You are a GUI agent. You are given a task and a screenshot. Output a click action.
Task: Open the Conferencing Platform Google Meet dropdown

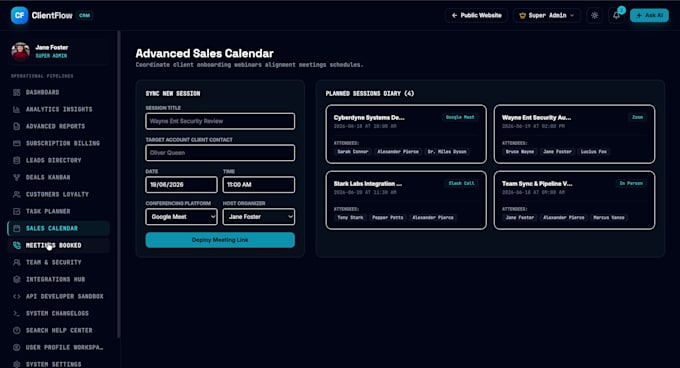point(181,217)
